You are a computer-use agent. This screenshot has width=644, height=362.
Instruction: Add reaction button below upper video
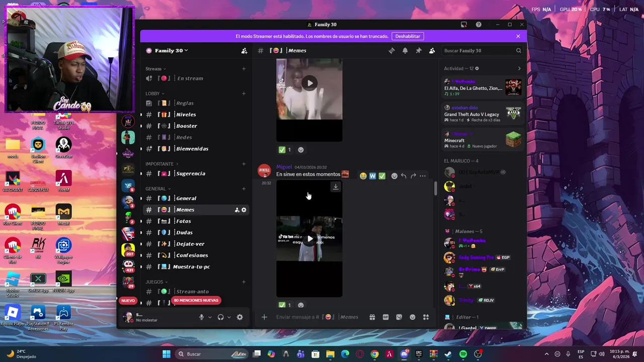[x=301, y=149]
